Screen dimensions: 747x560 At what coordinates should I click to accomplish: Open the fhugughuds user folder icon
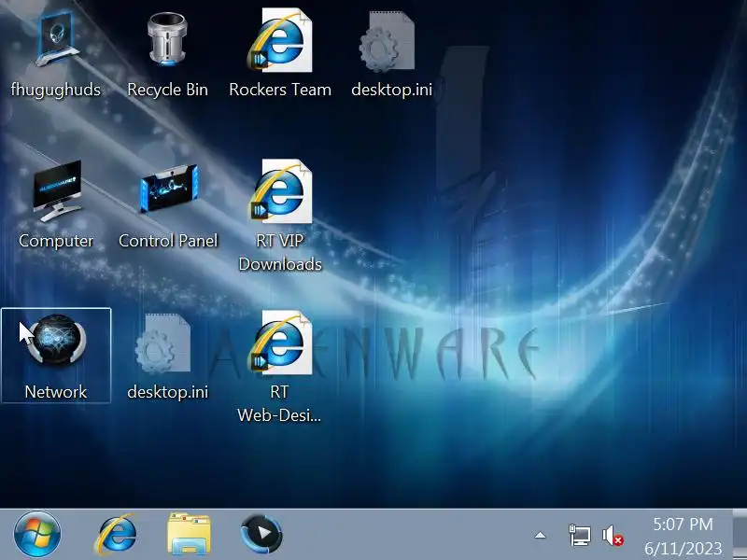pos(56,40)
